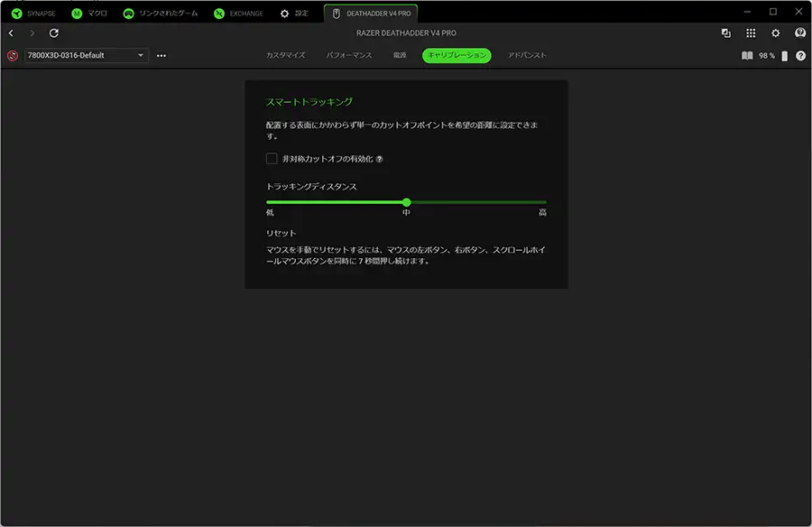Click the 98 % battery readout
The height and width of the screenshot is (527, 812).
(766, 55)
